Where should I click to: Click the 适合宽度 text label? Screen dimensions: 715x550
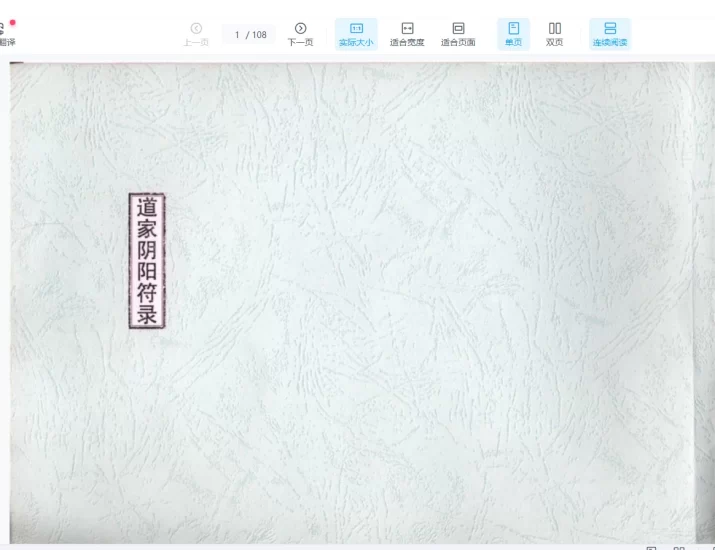tap(407, 43)
